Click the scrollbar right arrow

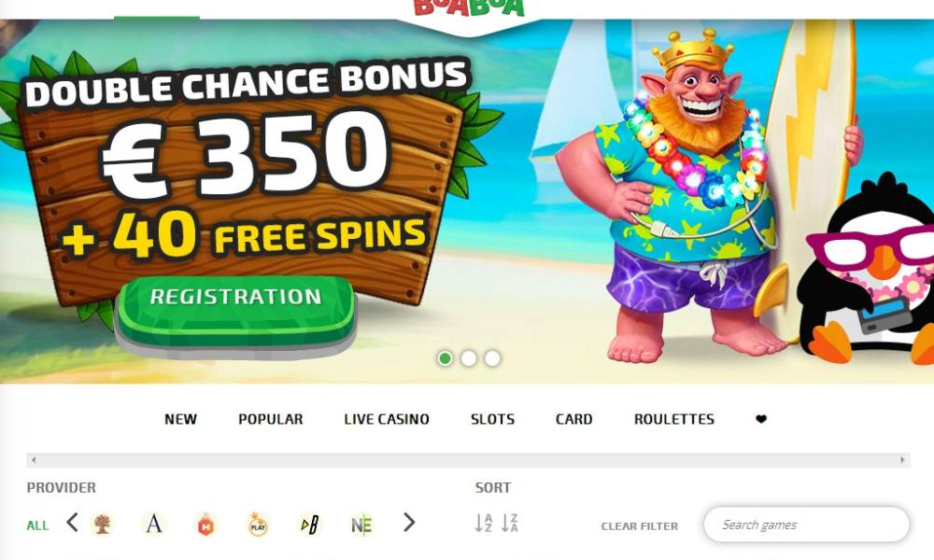[x=902, y=460]
